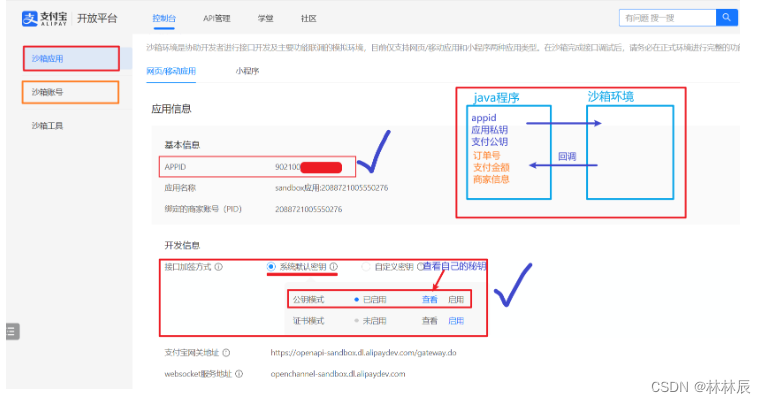Image resolution: width=766 pixels, height=403 pixels.
Task: Switch to the 控制台 tab
Action: pyautogui.click(x=164, y=19)
